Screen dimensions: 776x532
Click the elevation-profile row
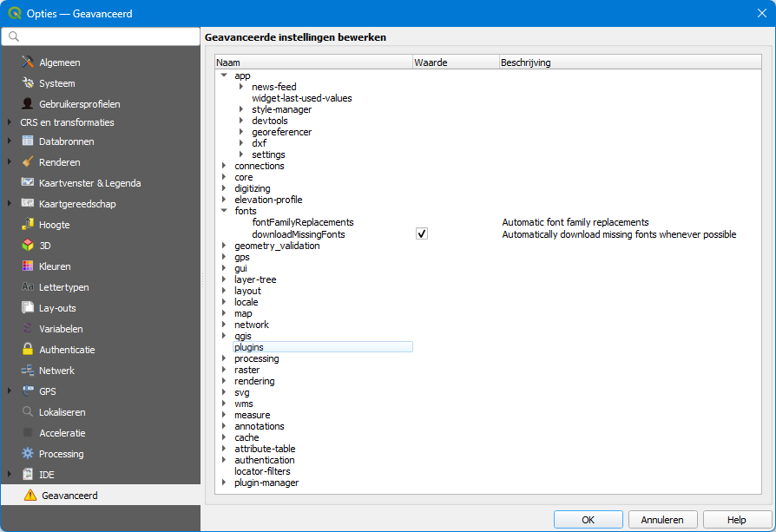pos(268,200)
